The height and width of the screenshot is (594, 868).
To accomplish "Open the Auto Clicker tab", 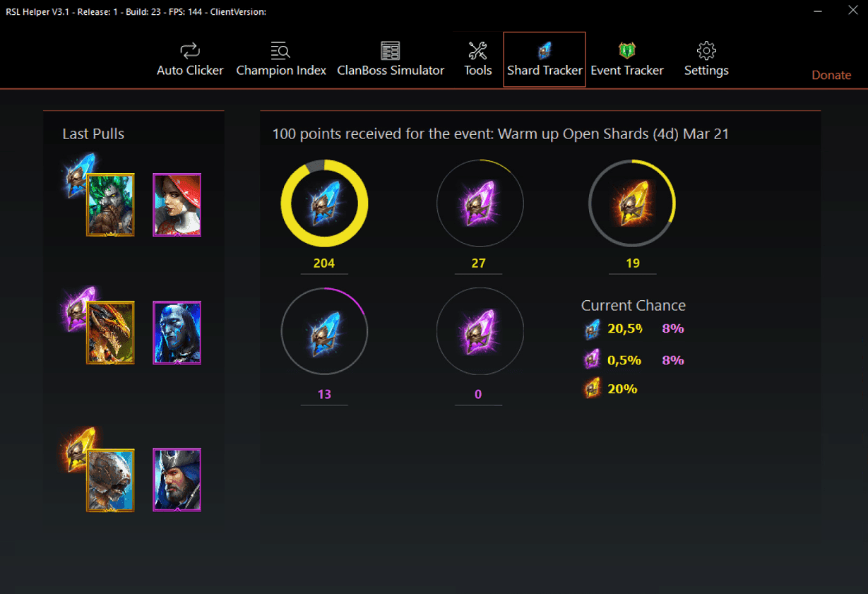I will coord(190,59).
